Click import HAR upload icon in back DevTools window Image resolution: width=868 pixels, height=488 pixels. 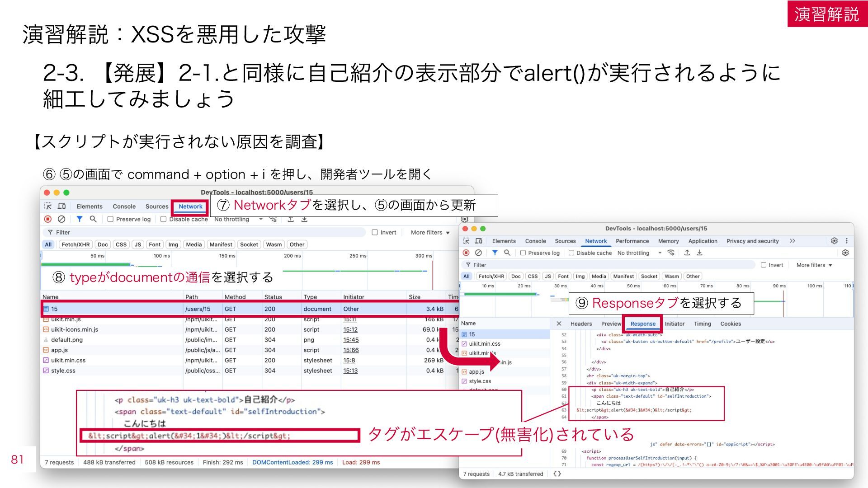pos(291,219)
